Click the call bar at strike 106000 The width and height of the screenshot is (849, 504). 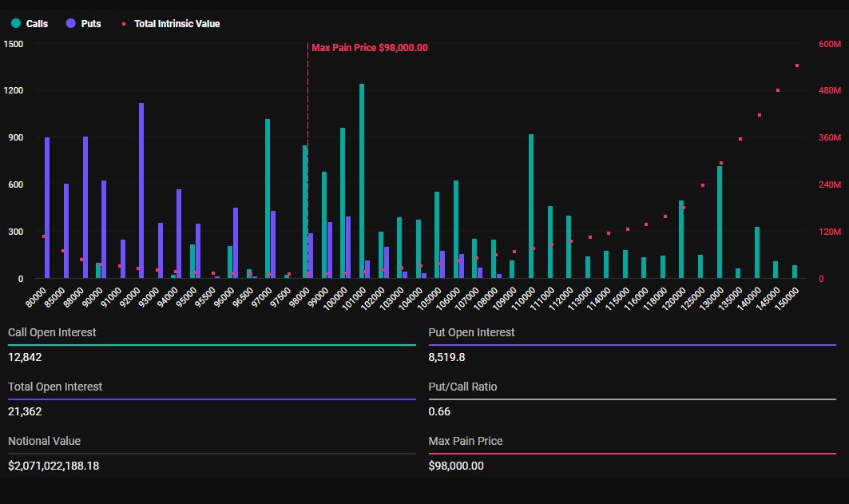click(456, 229)
